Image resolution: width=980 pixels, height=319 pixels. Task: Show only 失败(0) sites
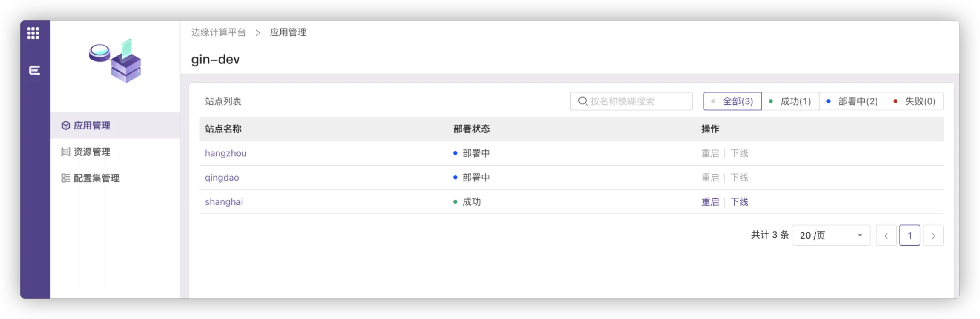[914, 101]
